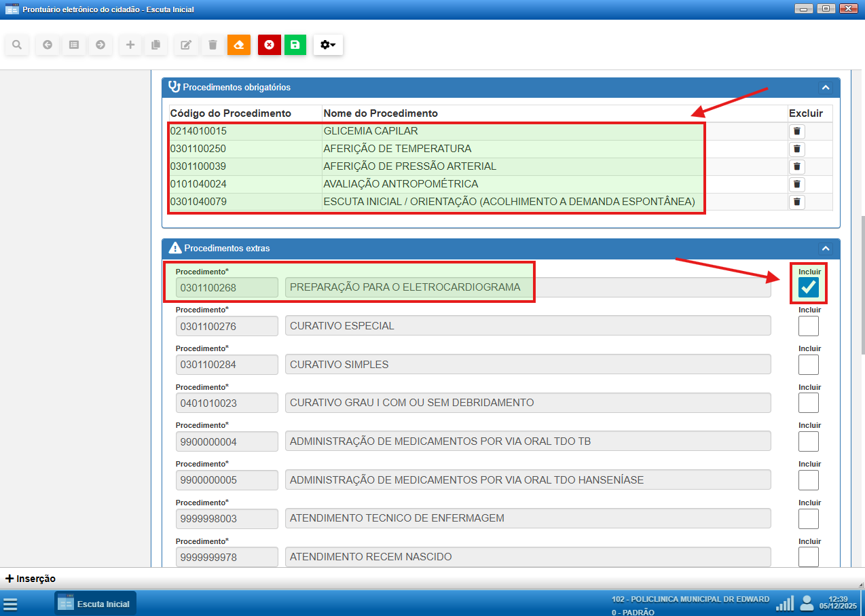Save the record with green disk button
865x616 pixels.
pyautogui.click(x=295, y=45)
